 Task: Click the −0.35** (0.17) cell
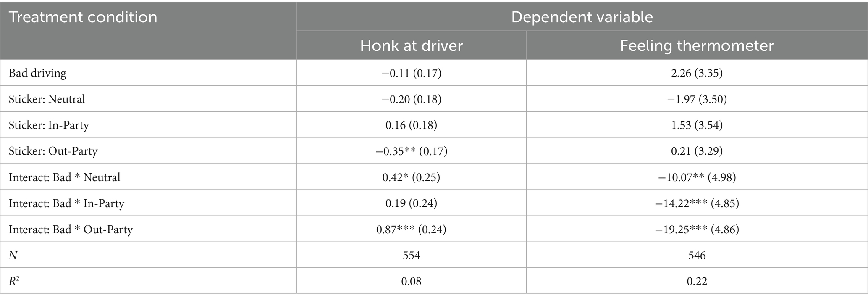(411, 151)
